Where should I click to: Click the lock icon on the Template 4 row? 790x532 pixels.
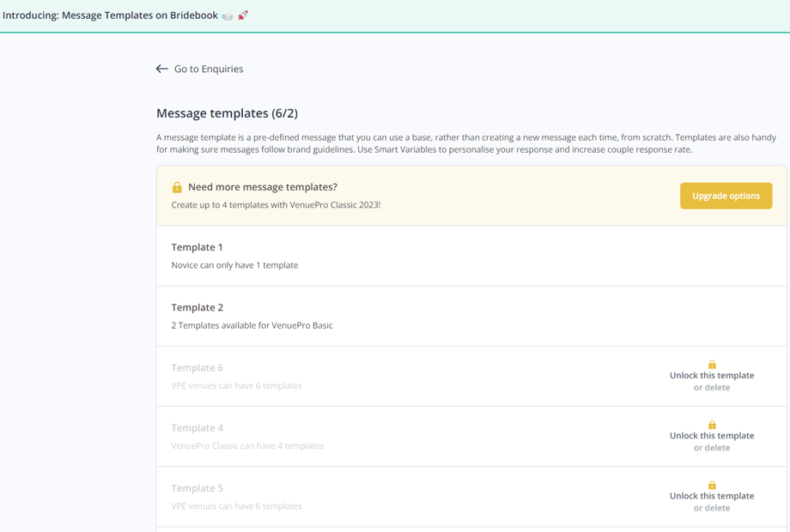pyautogui.click(x=712, y=425)
